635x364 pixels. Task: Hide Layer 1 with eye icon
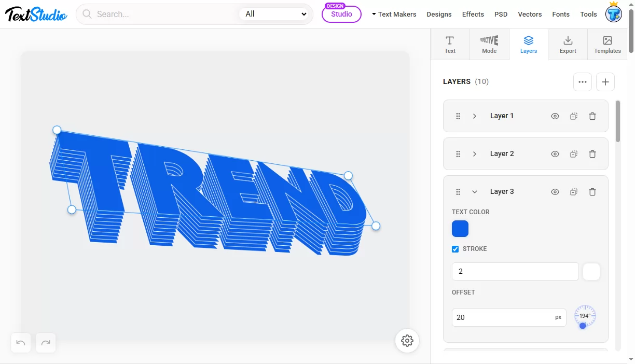555,116
